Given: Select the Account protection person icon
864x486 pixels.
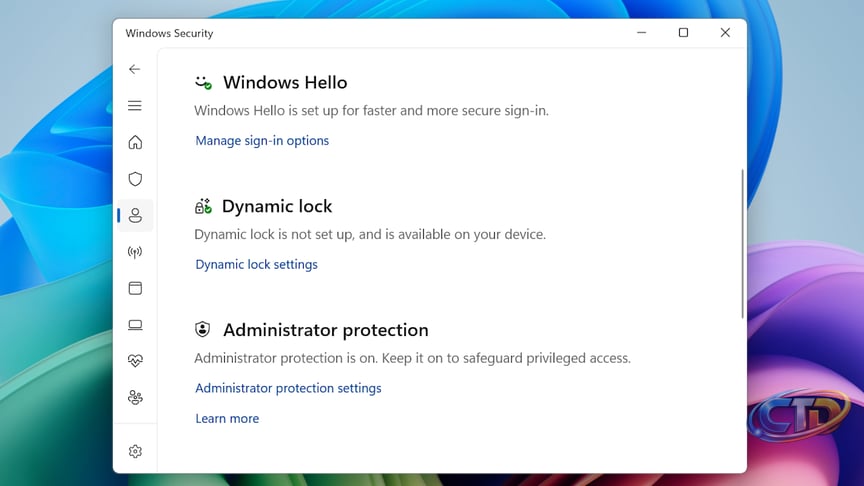Looking at the screenshot, I should [135, 215].
